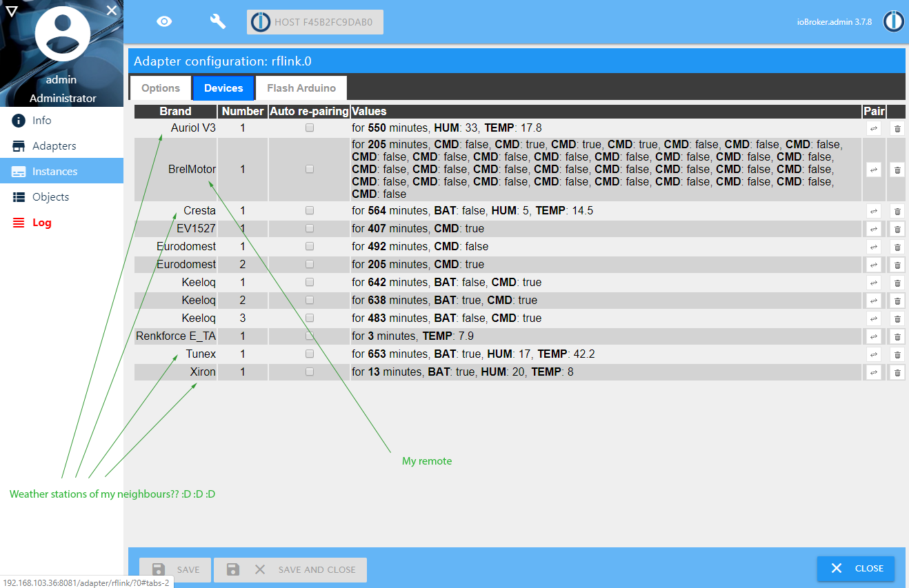Screen dimensions: 909x588
Task: Click the ioBroker logo in top right corner
Action: click(x=893, y=21)
